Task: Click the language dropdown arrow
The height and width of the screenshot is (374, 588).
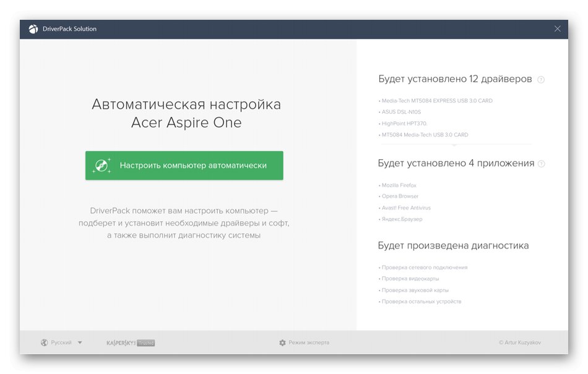Action: click(79, 342)
